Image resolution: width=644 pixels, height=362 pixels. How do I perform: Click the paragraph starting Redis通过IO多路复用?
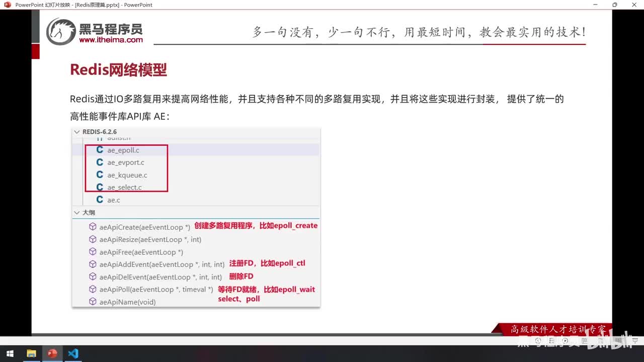[x=317, y=99]
